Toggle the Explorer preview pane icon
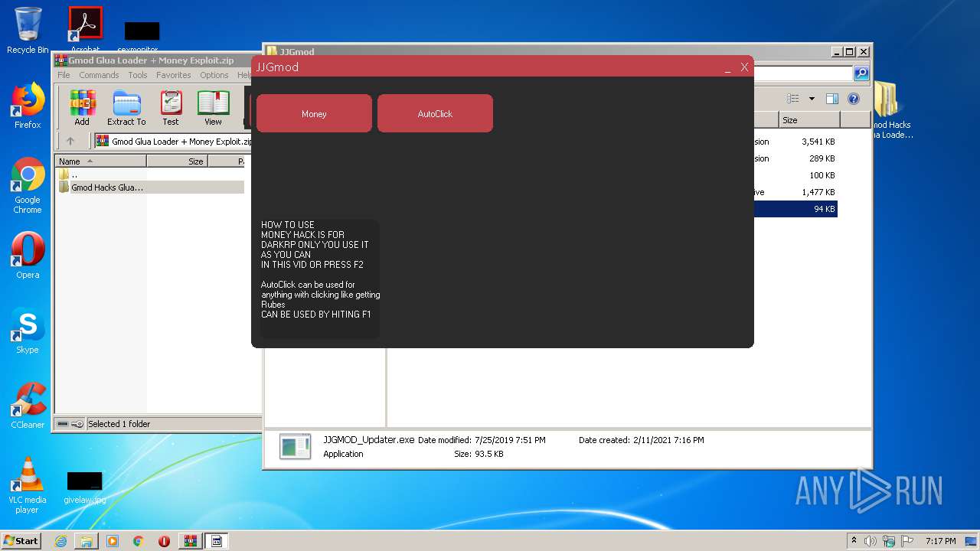Screen dimensions: 980x551 (832, 99)
